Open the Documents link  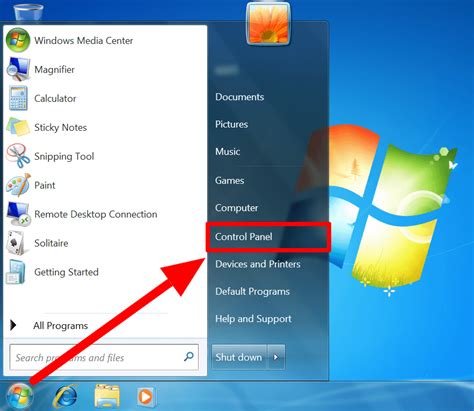(x=239, y=97)
